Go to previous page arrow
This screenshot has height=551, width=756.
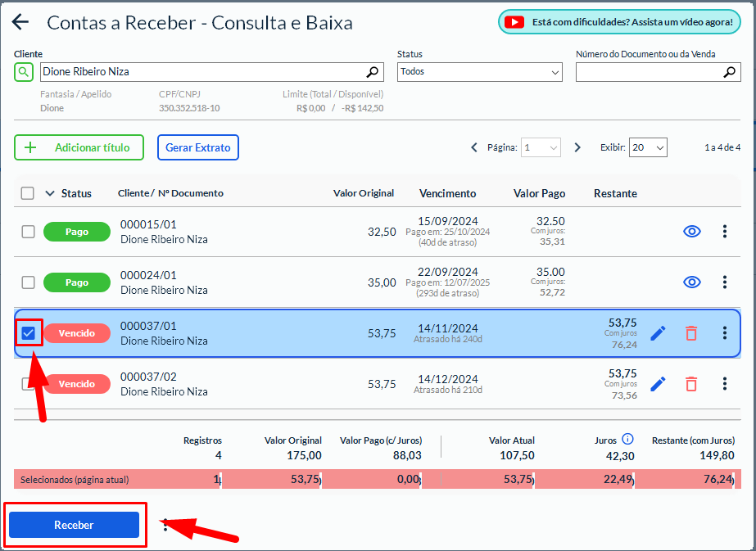[x=474, y=147]
